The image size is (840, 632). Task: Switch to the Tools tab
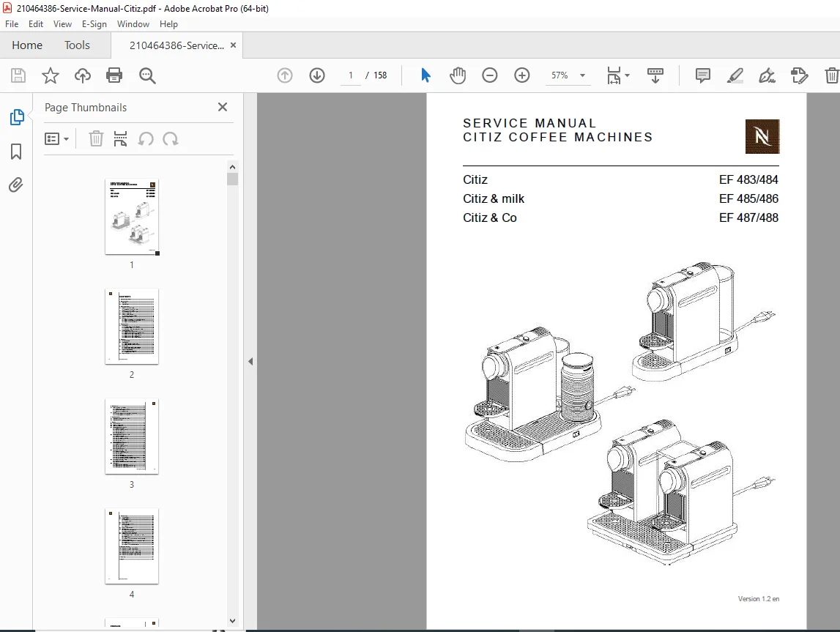click(77, 45)
